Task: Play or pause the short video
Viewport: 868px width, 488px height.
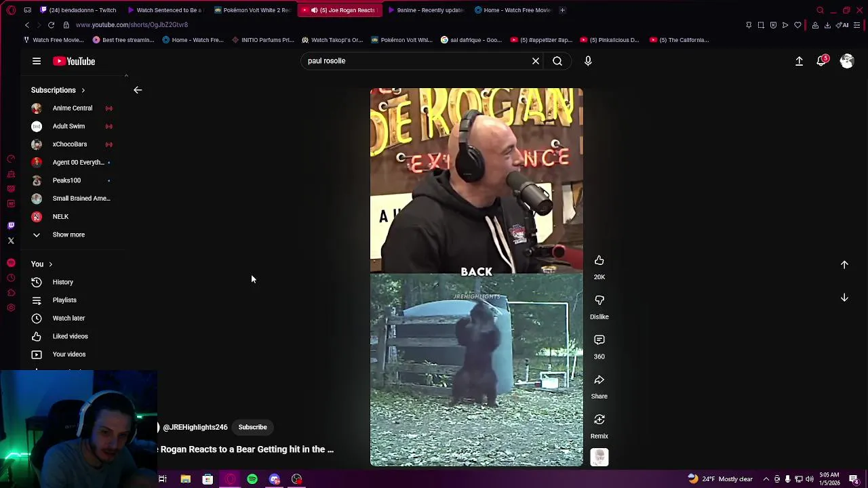Action: (x=476, y=277)
